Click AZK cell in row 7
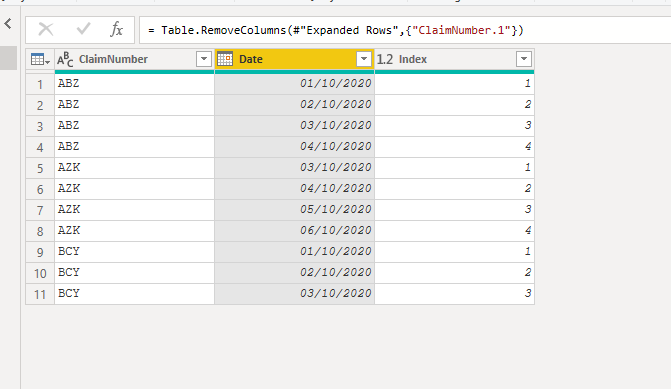The height and width of the screenshot is (389, 671). pos(134,210)
